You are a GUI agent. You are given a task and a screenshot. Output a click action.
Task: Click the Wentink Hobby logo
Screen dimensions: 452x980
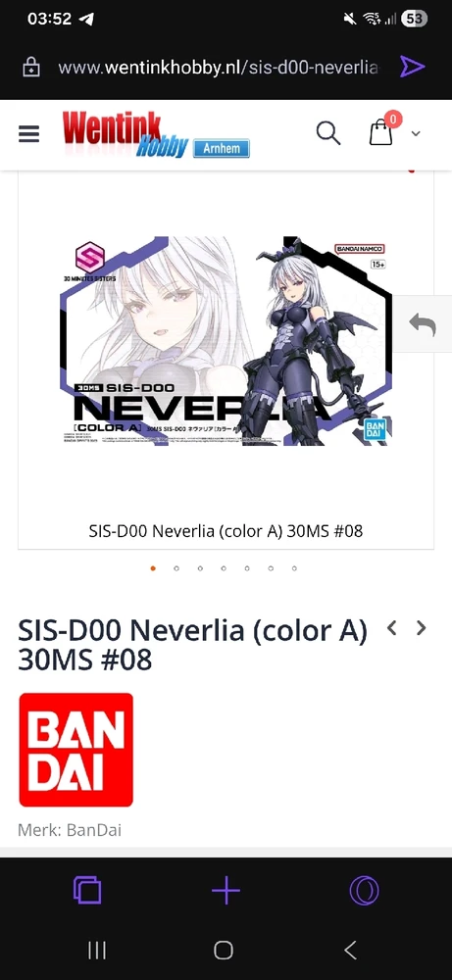click(x=156, y=134)
